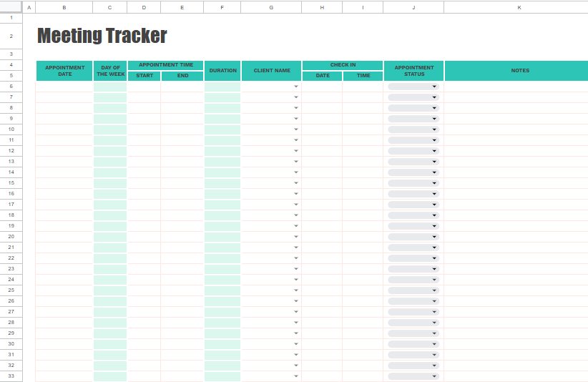Select row 27 header

pos(11,312)
